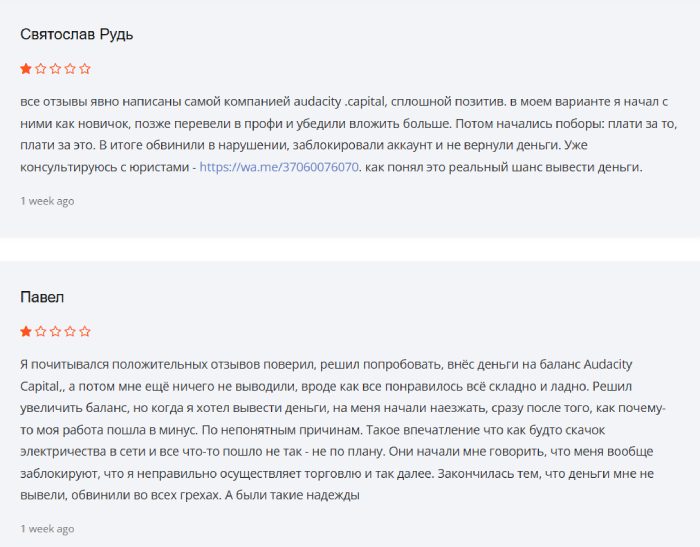The height and width of the screenshot is (547, 700).
Task: Select the second star in Святослав Рудь's rating
Action: (x=40, y=69)
